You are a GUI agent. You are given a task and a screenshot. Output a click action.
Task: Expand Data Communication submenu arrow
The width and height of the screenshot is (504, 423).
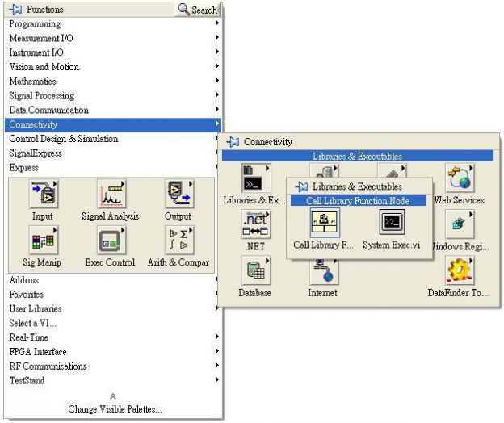pyautogui.click(x=217, y=109)
